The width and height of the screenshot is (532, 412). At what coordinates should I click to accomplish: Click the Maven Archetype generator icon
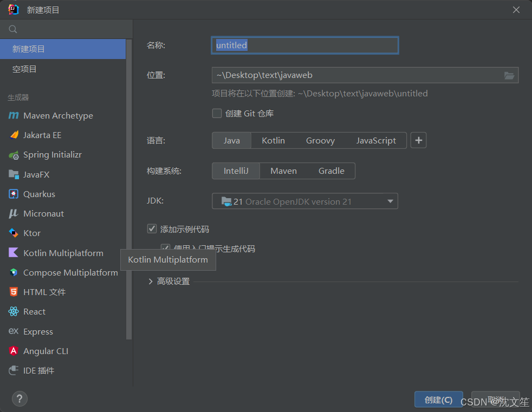click(13, 116)
